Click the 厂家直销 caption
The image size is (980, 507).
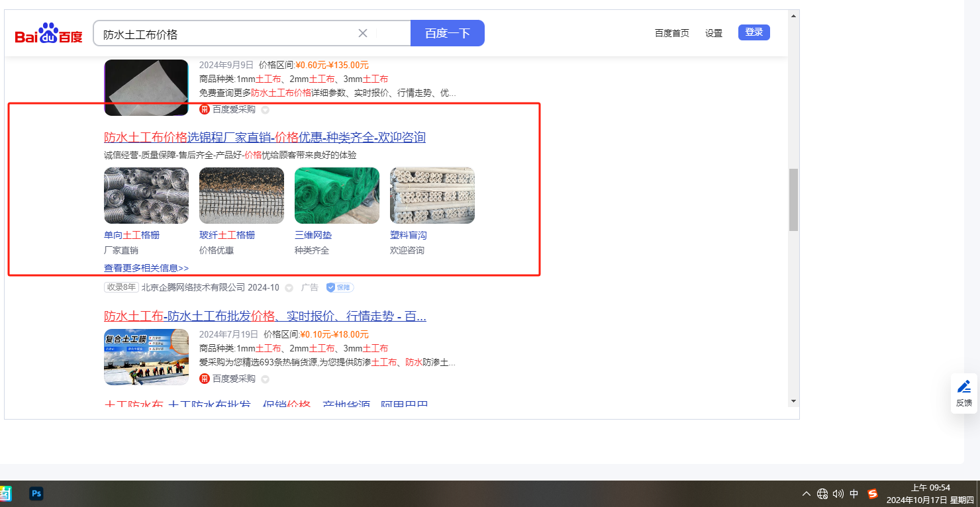pyautogui.click(x=121, y=250)
